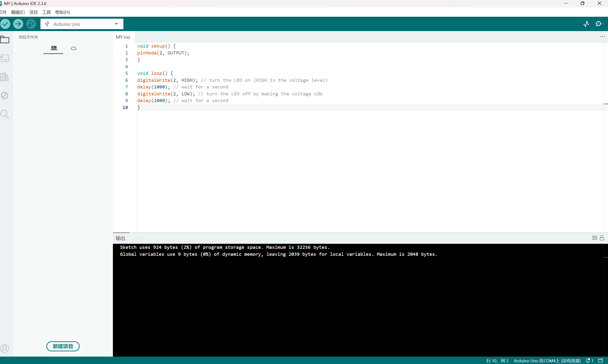The image size is (608, 364).
Task: Clear the output panel
Action: [594, 238]
